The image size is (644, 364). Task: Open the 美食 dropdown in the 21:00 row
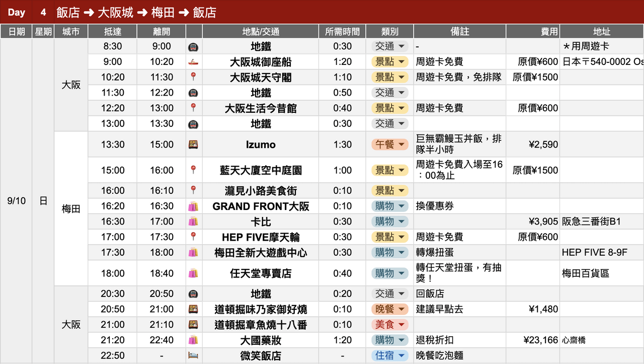(x=401, y=325)
